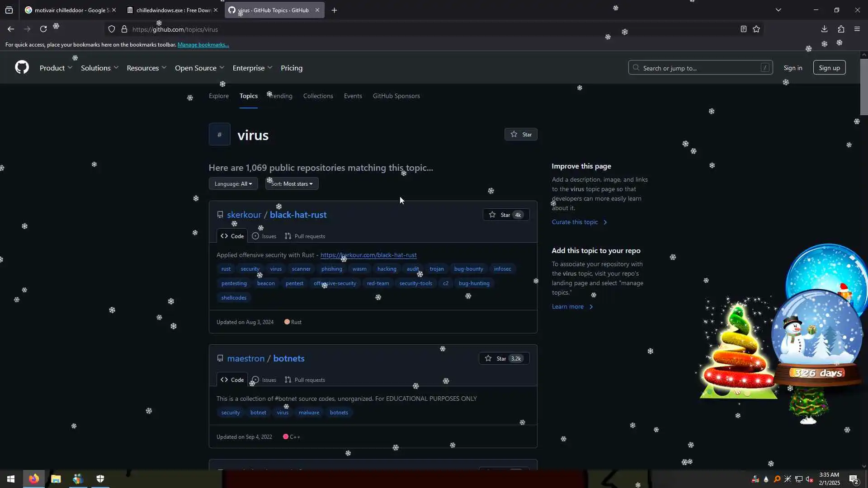
Task: Open the Sort: Most stars dropdown
Action: pos(292,184)
